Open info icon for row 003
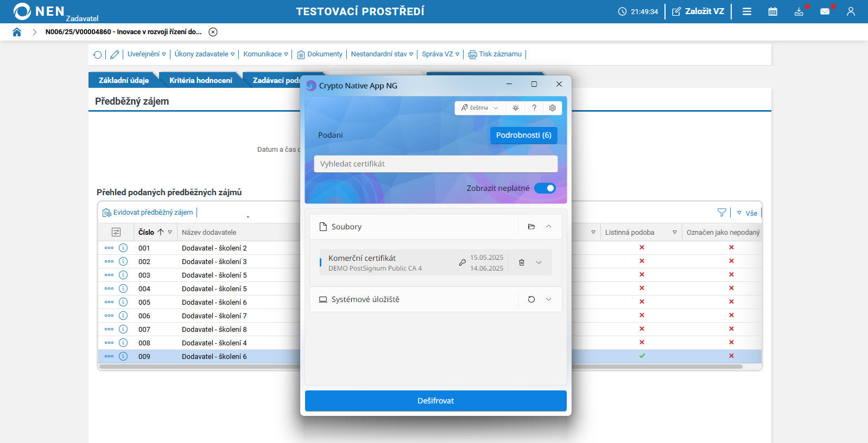This screenshot has width=868, height=443. pyautogui.click(x=123, y=275)
